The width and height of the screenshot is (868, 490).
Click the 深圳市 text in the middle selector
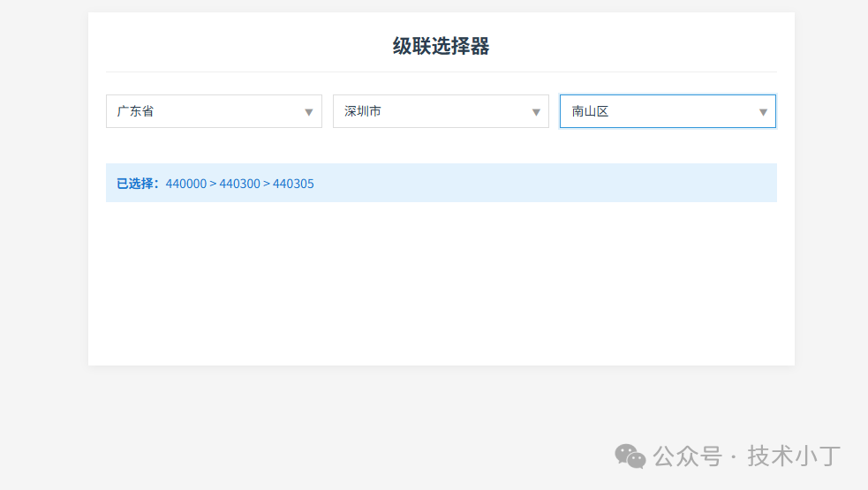[362, 111]
